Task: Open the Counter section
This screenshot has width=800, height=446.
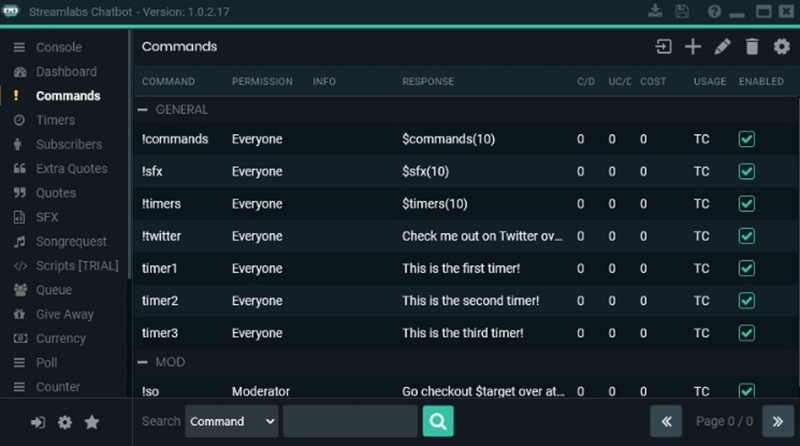Action: coord(58,387)
